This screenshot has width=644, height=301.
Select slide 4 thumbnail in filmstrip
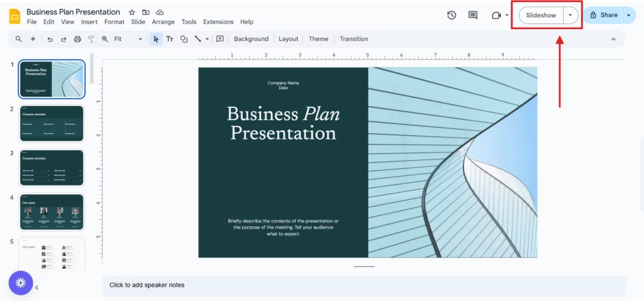[52, 212]
